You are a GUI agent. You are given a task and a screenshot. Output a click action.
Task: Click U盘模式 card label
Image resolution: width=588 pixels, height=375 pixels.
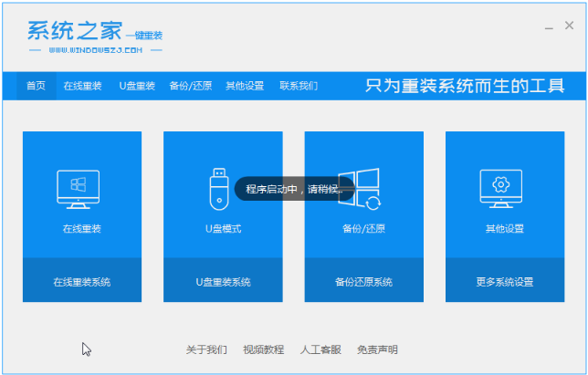click(x=223, y=228)
